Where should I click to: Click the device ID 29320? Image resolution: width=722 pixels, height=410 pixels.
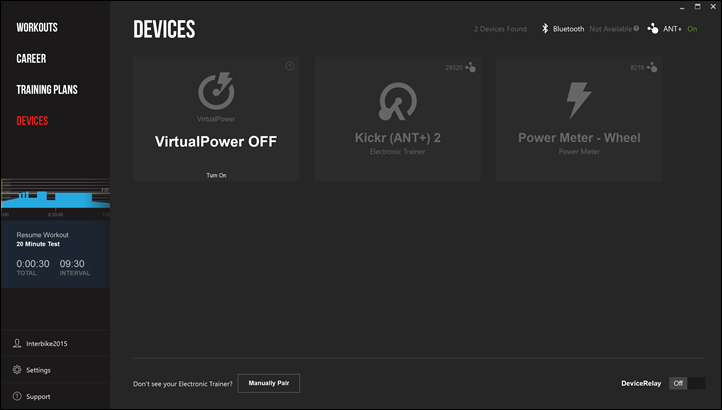pos(454,68)
